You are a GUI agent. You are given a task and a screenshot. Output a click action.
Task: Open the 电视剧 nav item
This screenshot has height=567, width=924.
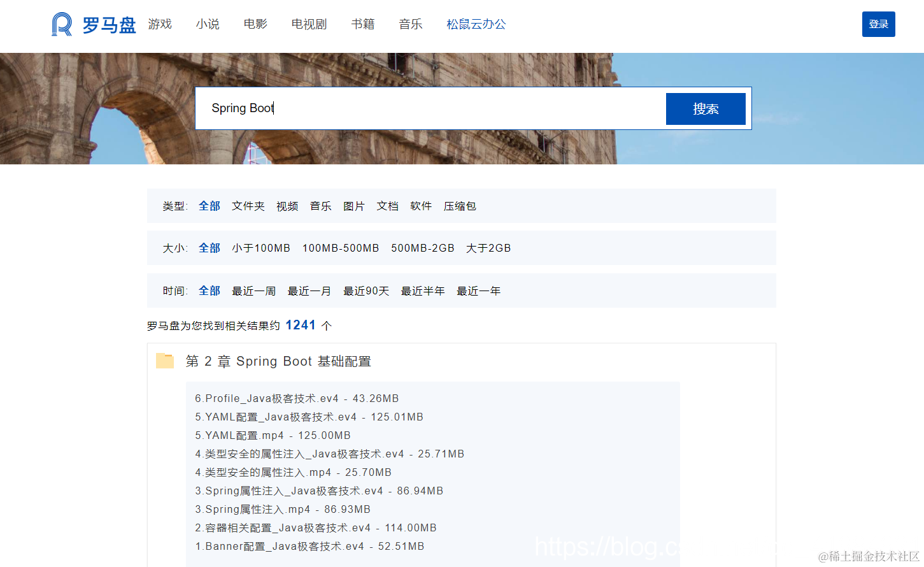308,24
